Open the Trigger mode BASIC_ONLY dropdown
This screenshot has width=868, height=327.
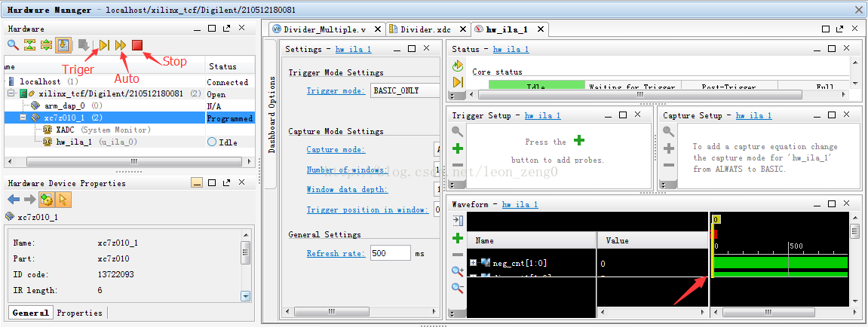(x=405, y=90)
